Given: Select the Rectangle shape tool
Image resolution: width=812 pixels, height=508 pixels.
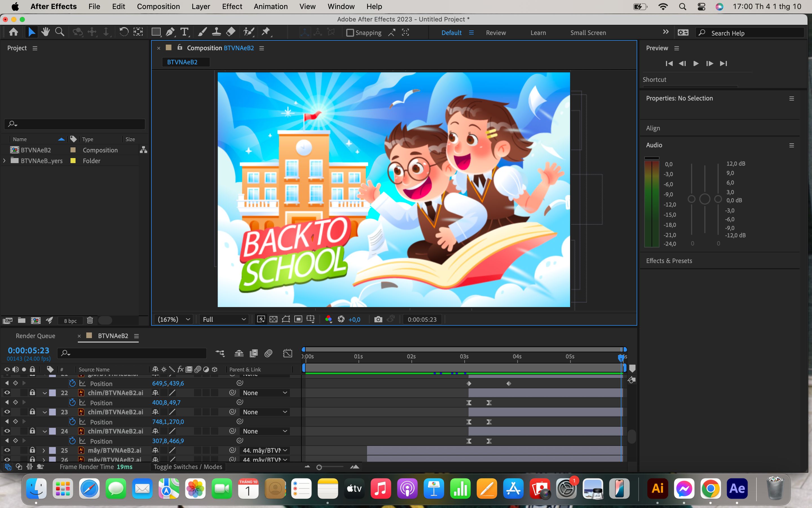Looking at the screenshot, I should click(156, 32).
